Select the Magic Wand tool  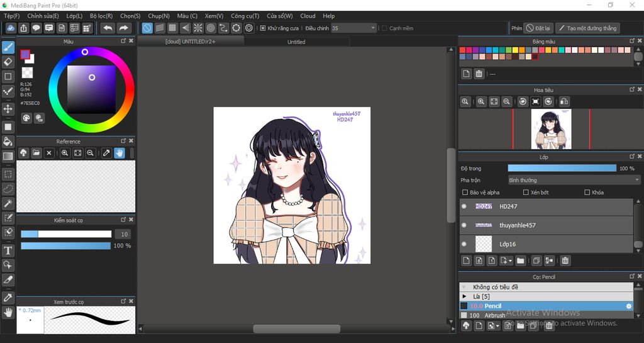pos(8,203)
